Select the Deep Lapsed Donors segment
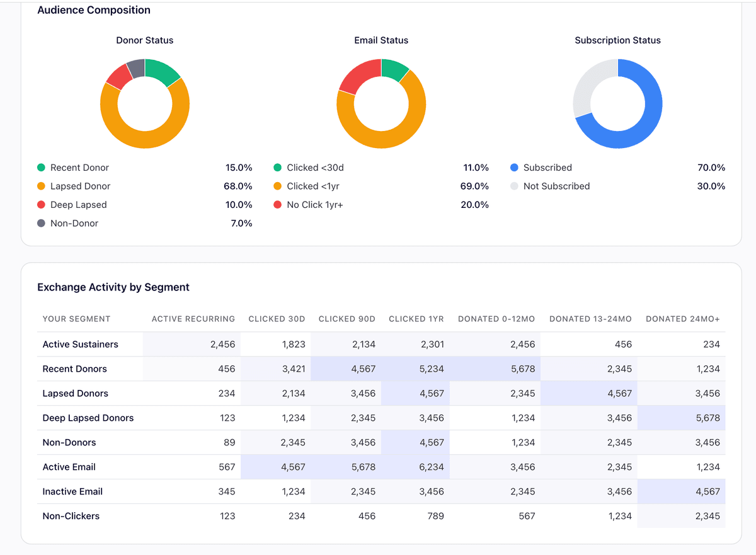 (x=88, y=418)
